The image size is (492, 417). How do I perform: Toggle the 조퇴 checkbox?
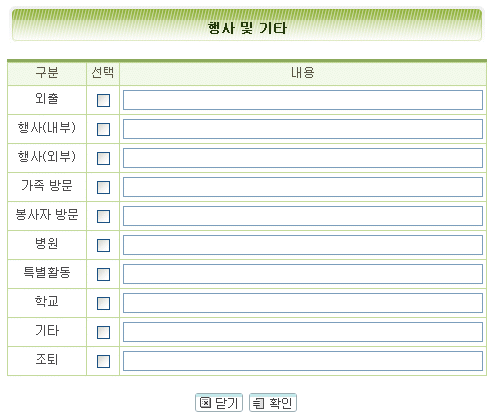[x=103, y=361]
